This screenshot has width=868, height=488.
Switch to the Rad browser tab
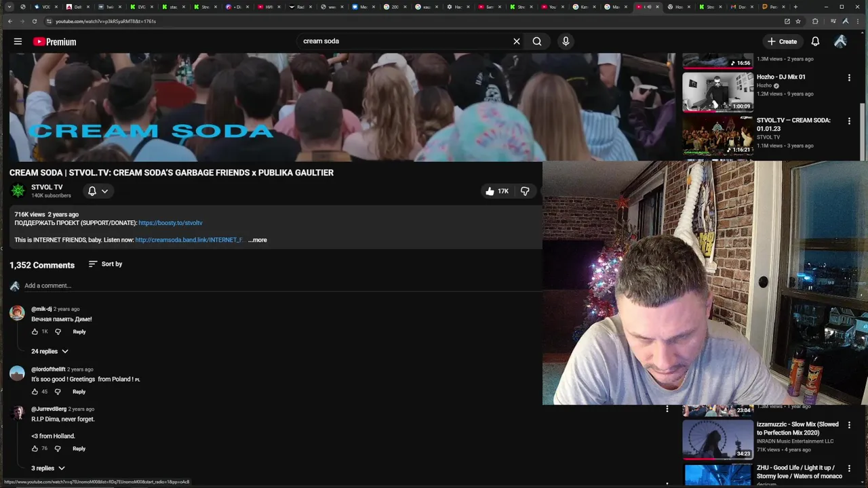tap(300, 7)
